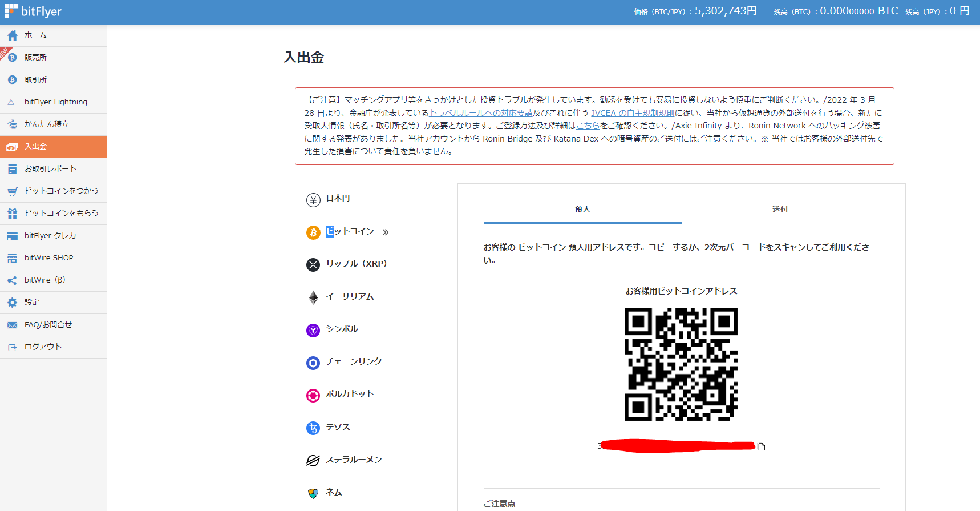Click the 販売所 bitcoin icon
This screenshot has width=980, height=511.
(x=13, y=58)
